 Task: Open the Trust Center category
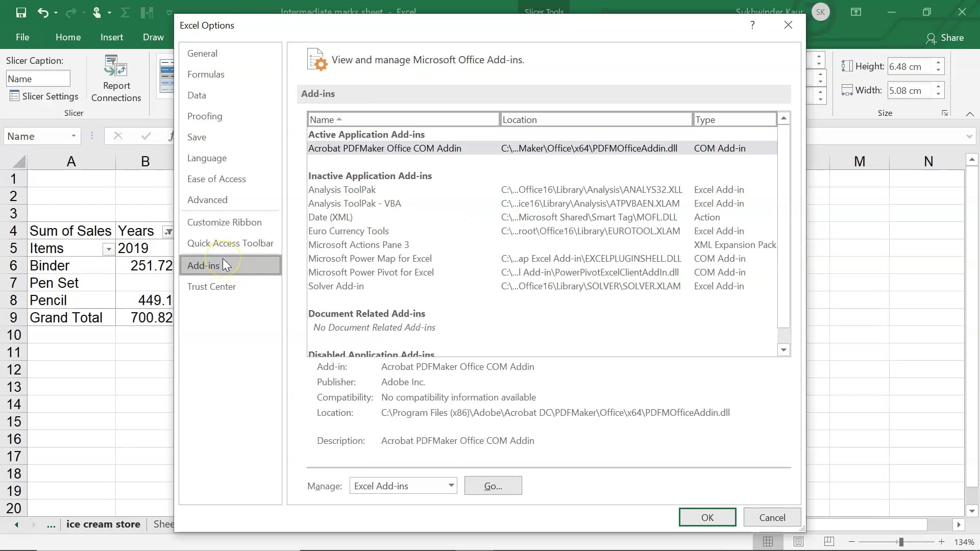click(230, 287)
